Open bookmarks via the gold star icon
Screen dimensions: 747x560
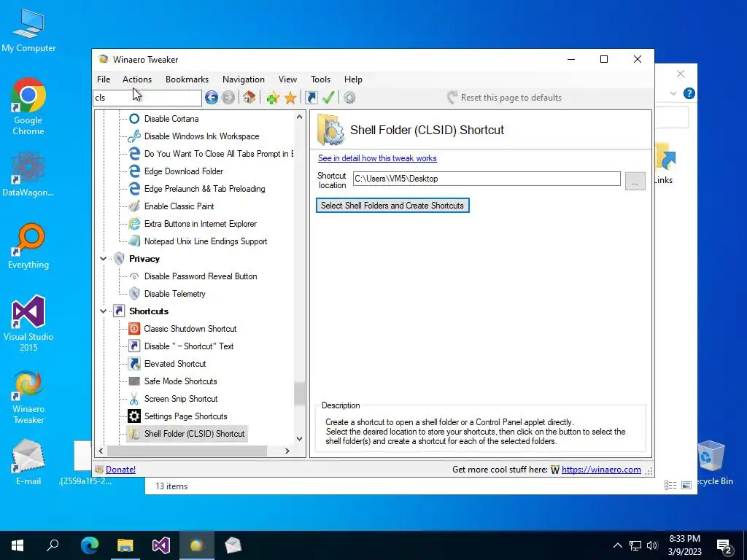tap(290, 98)
